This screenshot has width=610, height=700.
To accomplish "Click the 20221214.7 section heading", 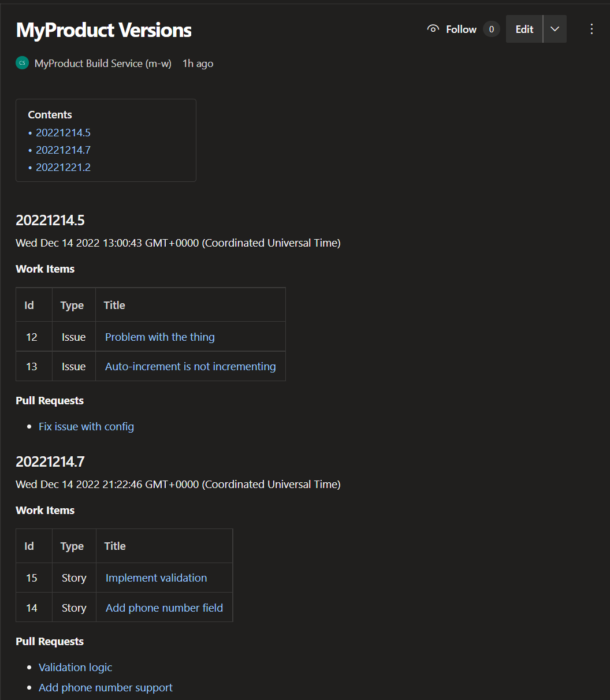I will [50, 462].
